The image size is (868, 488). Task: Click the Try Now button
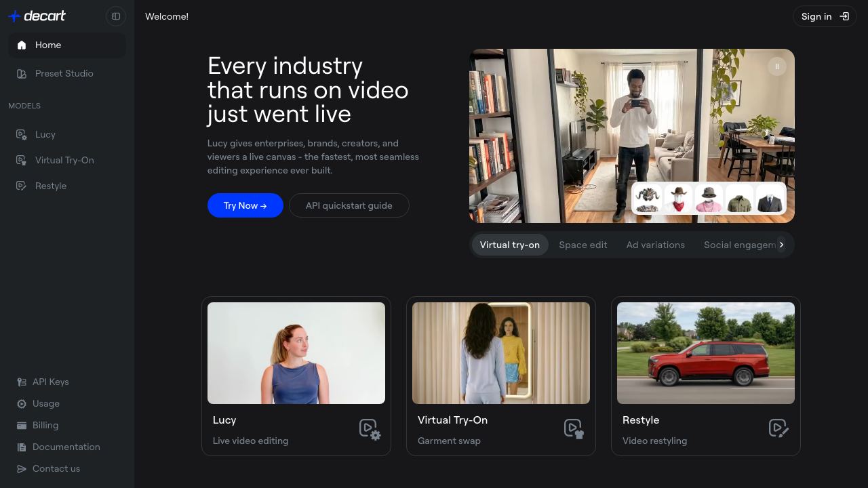(x=245, y=205)
